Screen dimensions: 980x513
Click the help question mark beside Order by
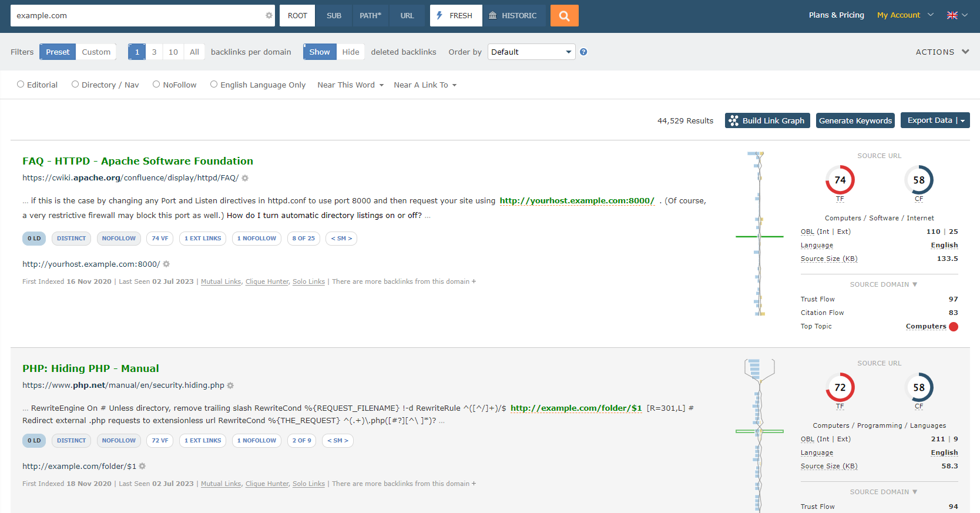click(x=583, y=52)
